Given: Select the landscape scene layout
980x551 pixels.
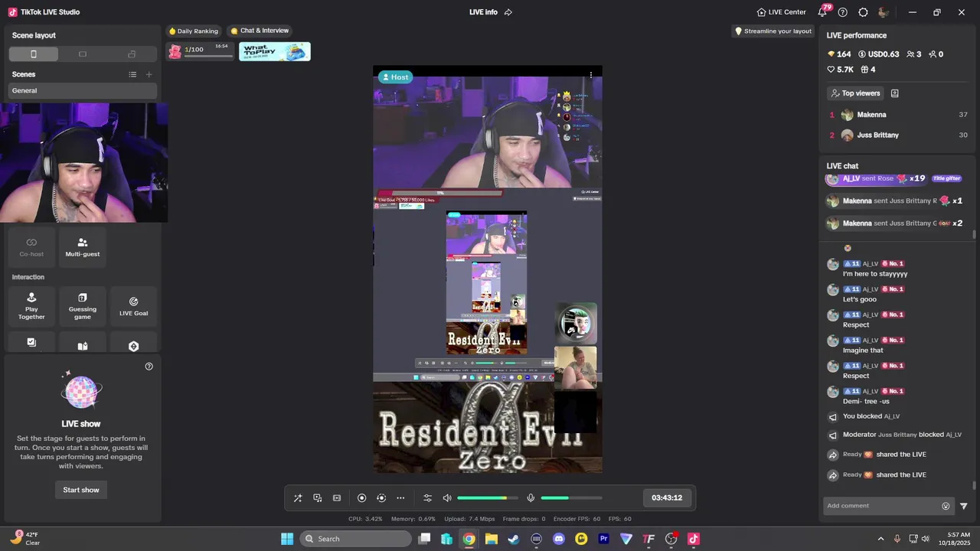Looking at the screenshot, I should pos(83,54).
